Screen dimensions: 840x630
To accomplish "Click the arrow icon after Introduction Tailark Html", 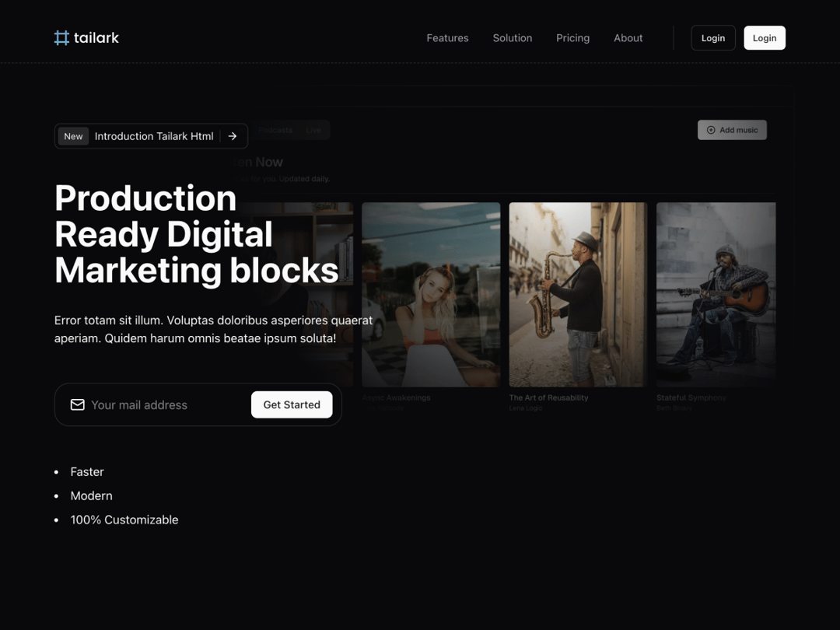I will pyautogui.click(x=233, y=136).
